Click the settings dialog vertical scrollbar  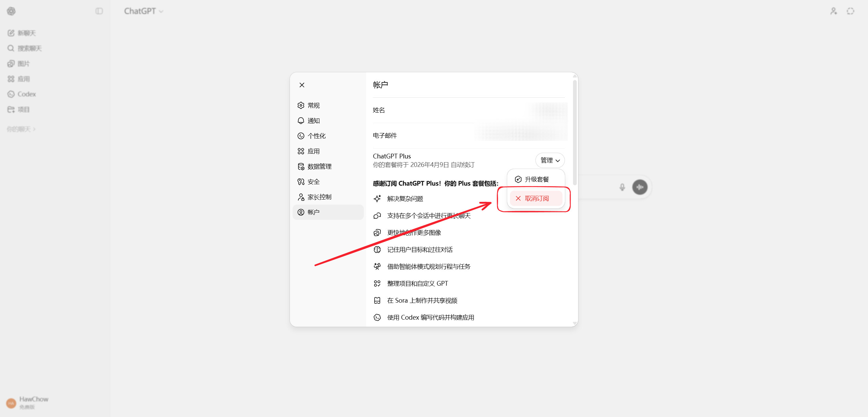coord(574,132)
